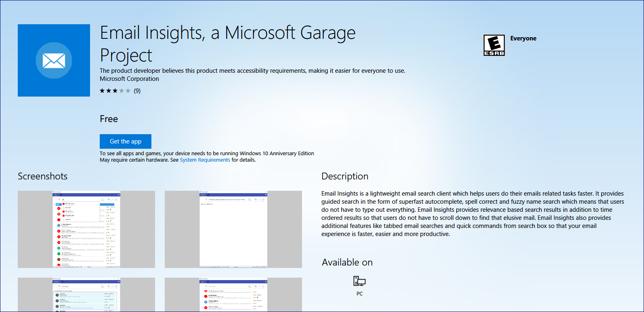Open second screenshot showing mostly blank page
644x312 pixels.
click(233, 229)
